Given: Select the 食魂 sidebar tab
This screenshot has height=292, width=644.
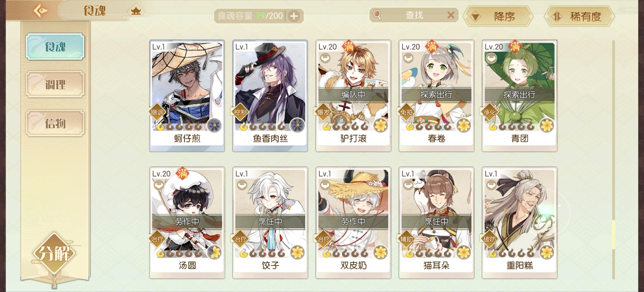Looking at the screenshot, I should [x=55, y=46].
